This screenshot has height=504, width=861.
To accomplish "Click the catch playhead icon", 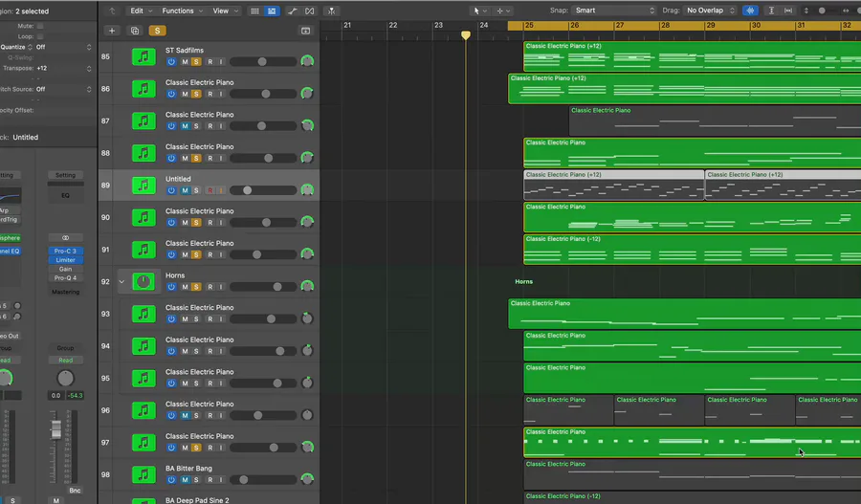I will tap(331, 11).
